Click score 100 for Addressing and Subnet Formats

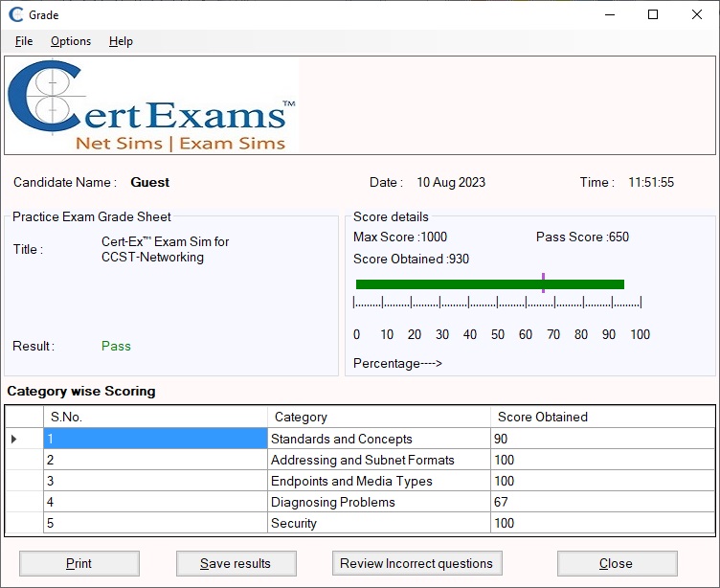(602, 460)
